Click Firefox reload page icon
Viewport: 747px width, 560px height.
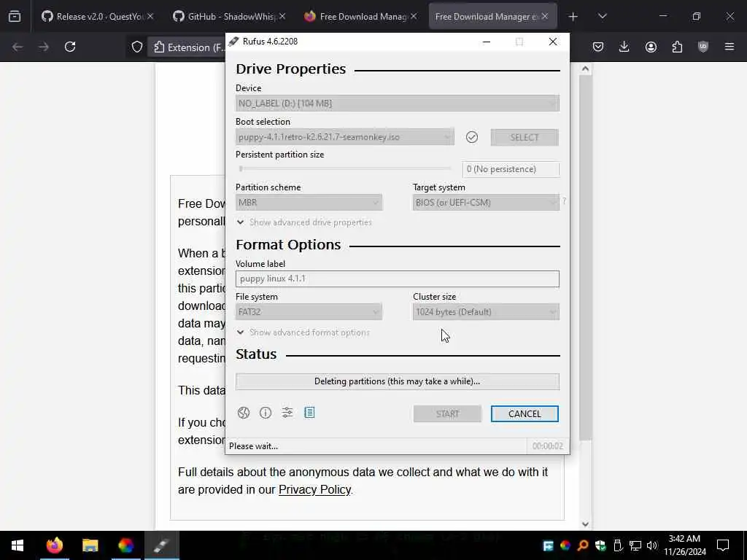coord(70,47)
